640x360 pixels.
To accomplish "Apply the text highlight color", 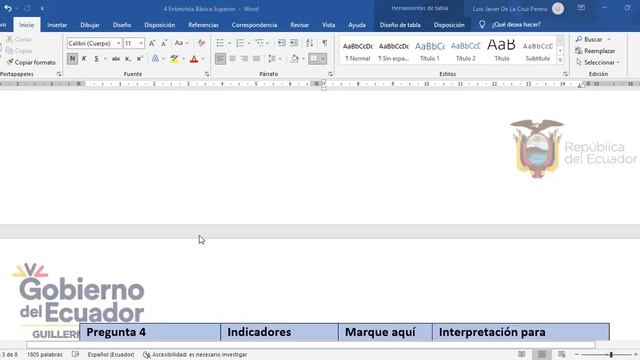I will (x=174, y=59).
